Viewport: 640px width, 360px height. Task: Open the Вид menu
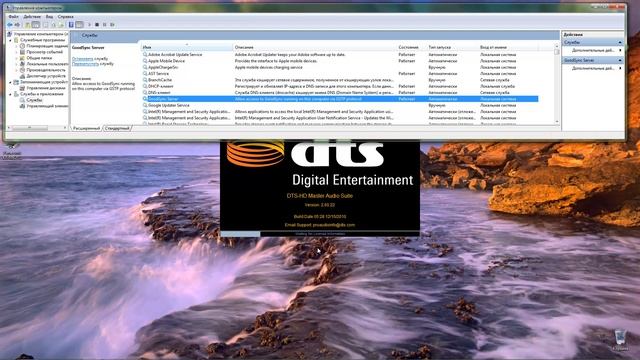[x=49, y=17]
